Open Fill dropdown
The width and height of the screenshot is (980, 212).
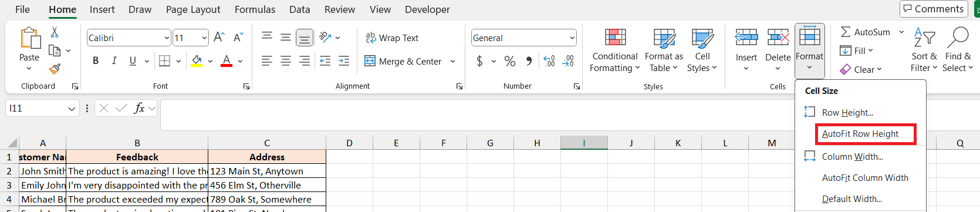pos(857,51)
